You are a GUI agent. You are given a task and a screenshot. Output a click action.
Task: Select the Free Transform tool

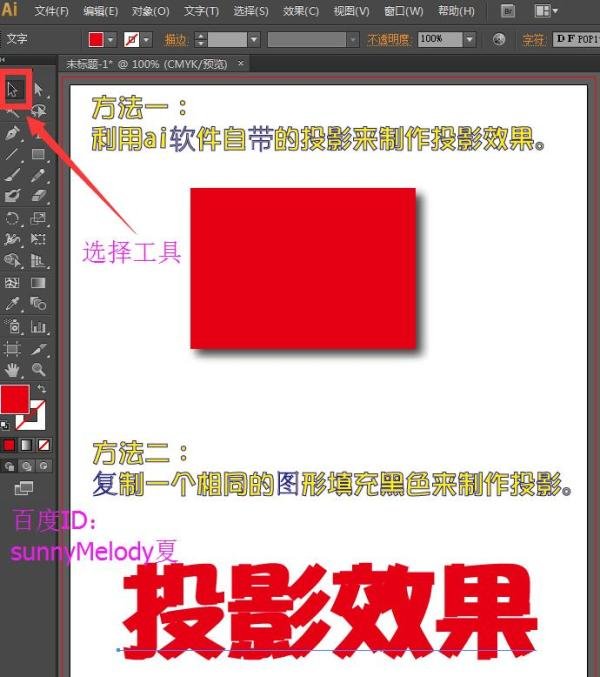pyautogui.click(x=38, y=239)
